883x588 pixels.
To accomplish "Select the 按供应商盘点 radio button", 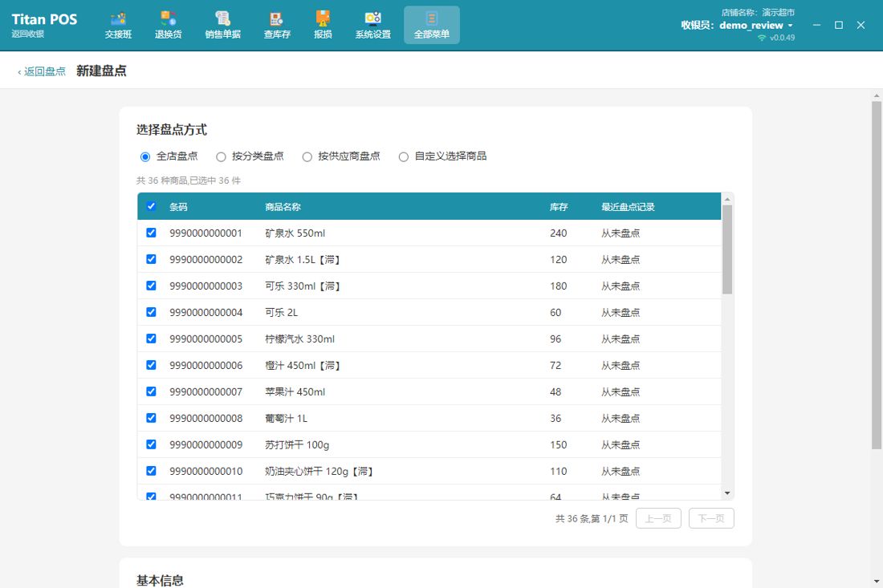I will tap(307, 157).
